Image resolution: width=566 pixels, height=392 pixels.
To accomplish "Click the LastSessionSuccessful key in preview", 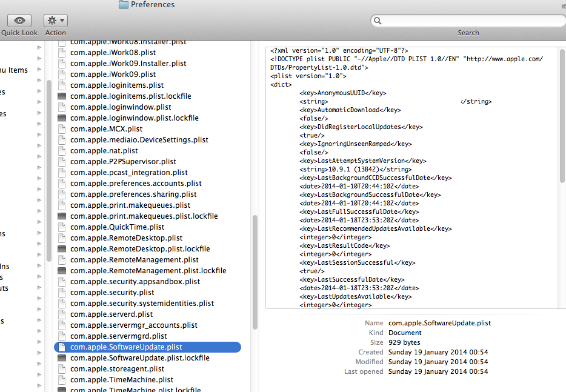I will (x=357, y=262).
